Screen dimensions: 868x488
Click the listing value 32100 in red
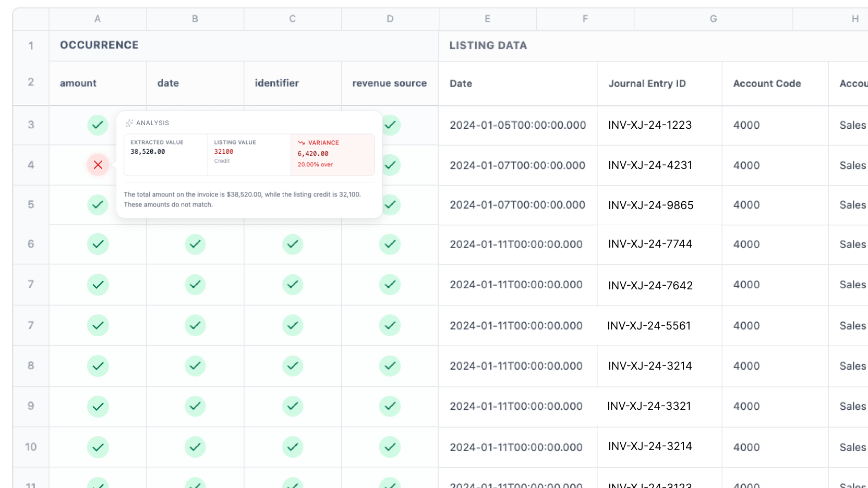pyautogui.click(x=224, y=152)
